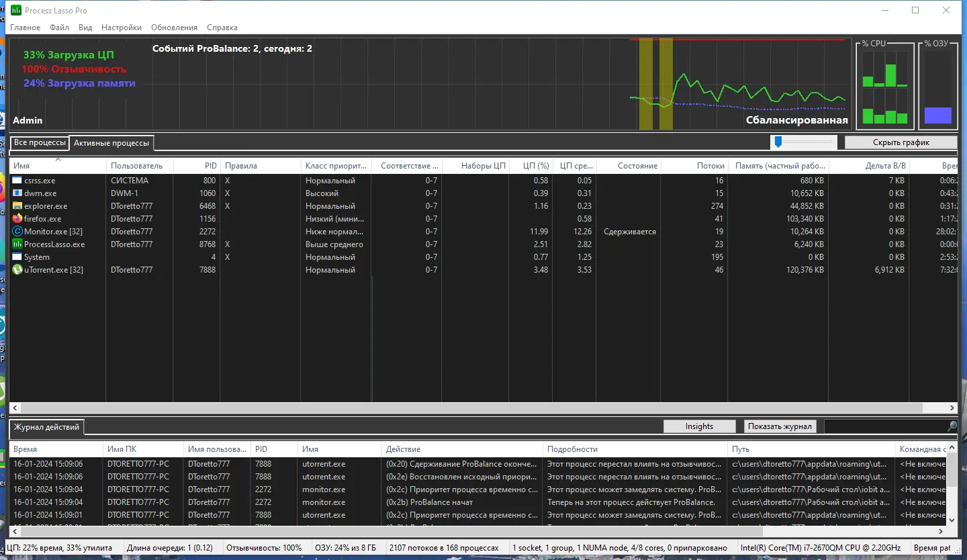
Task: Click the Сдерживается state of Monitor.exe
Action: point(630,232)
